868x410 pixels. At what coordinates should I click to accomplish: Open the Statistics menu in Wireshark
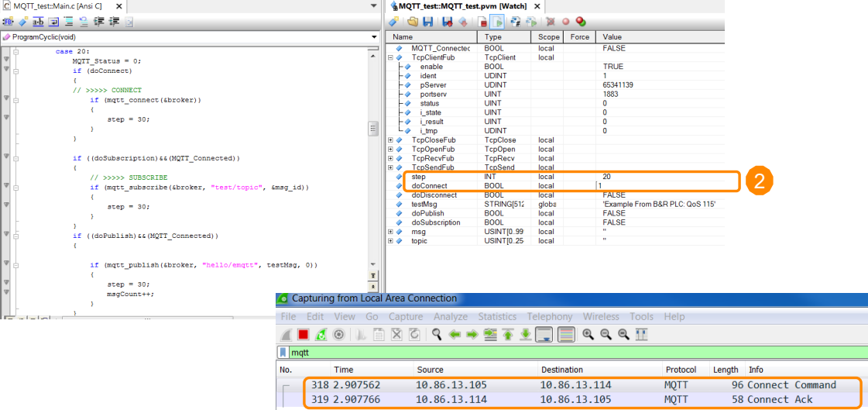(496, 316)
